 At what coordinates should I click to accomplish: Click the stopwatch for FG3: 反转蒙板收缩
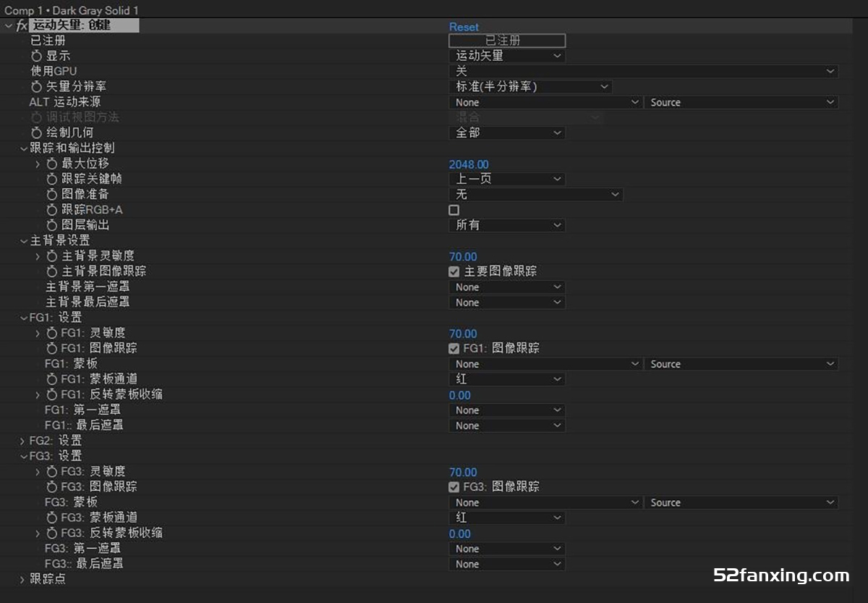click(51, 533)
